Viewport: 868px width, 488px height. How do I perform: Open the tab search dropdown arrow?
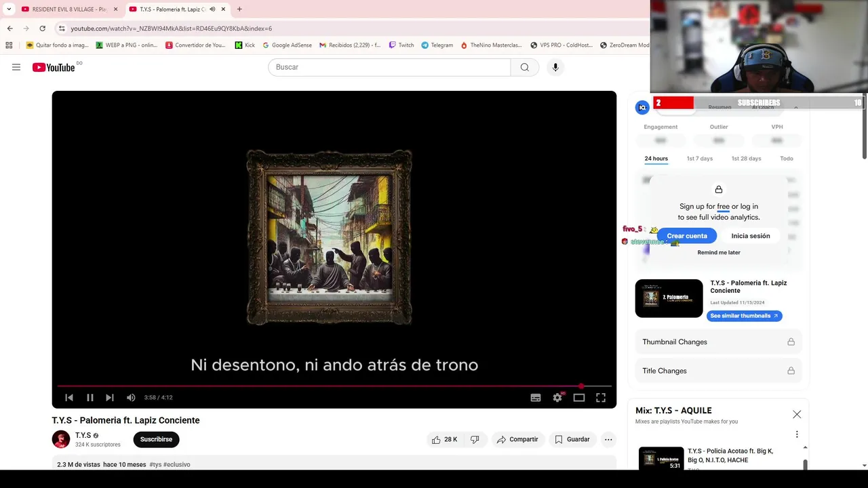pyautogui.click(x=9, y=9)
